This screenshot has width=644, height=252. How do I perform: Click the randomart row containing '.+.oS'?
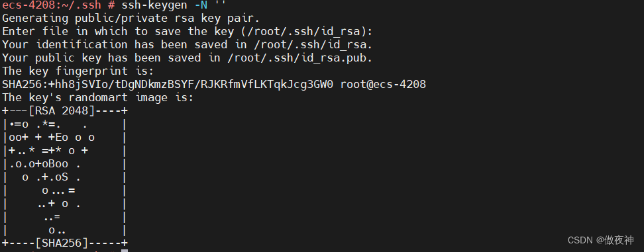tap(65, 177)
